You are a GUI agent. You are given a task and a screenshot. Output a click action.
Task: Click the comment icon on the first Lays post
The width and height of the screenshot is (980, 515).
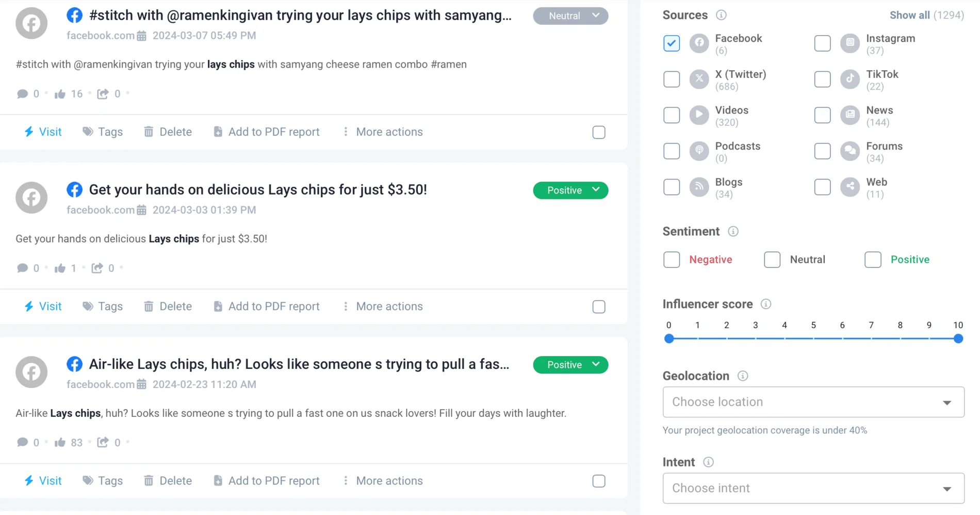coord(23,93)
